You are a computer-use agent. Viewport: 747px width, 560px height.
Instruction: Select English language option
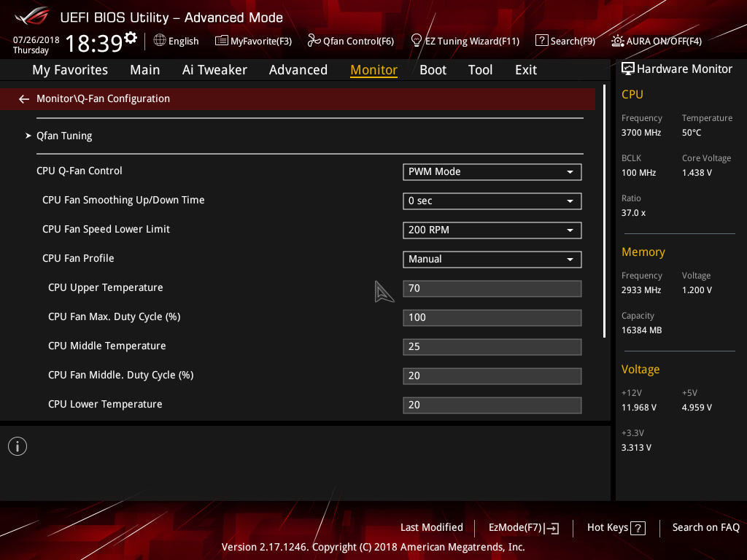pyautogui.click(x=183, y=41)
